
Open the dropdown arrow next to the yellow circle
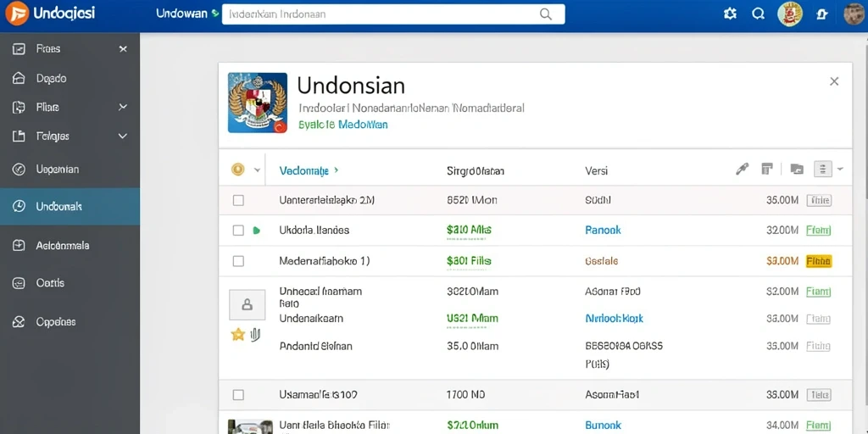click(x=257, y=170)
